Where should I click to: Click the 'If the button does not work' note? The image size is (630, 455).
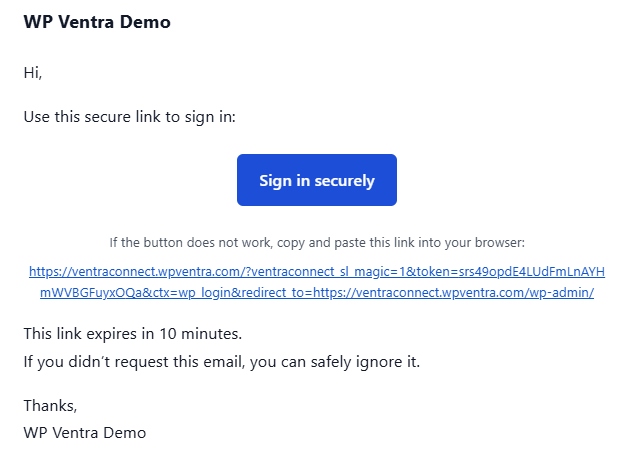(x=317, y=243)
